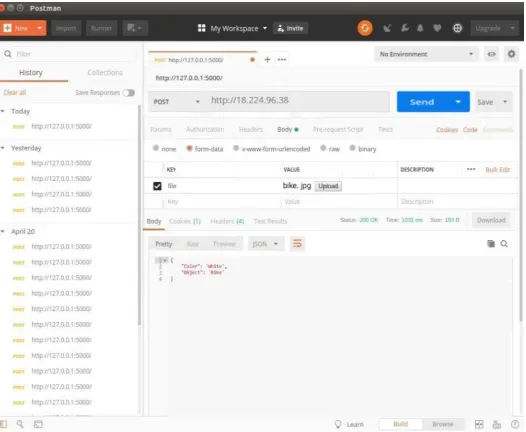526x432 pixels.
Task: Open the wrench settings icon
Action: pyautogui.click(x=405, y=28)
